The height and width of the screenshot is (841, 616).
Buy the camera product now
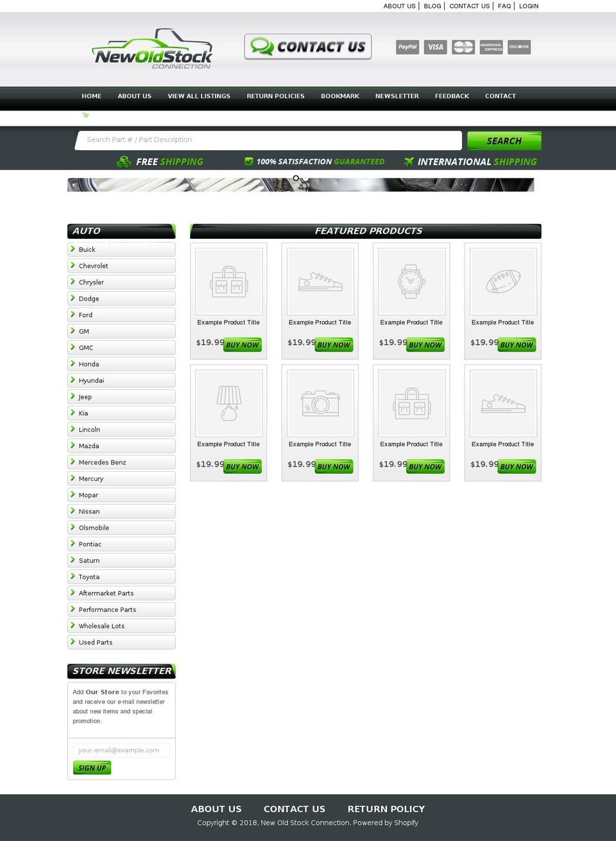coord(334,467)
